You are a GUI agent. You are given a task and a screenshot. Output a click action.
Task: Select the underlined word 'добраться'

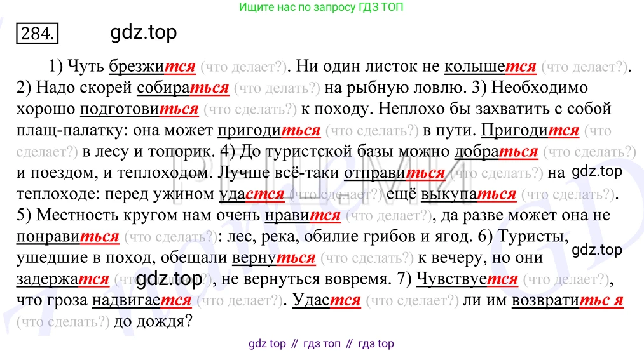497,152
